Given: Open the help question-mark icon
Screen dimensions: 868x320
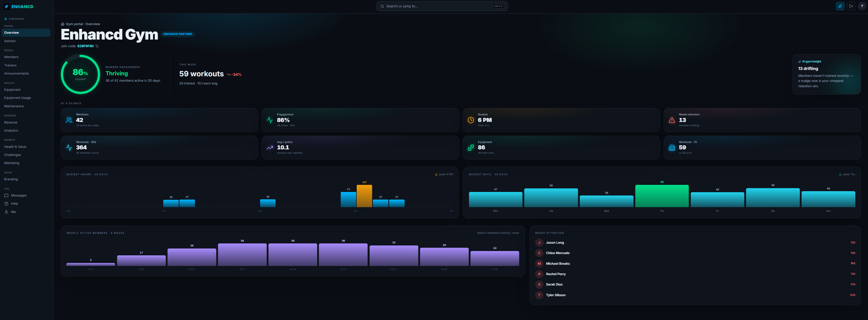Looking at the screenshot, I should (x=862, y=6).
